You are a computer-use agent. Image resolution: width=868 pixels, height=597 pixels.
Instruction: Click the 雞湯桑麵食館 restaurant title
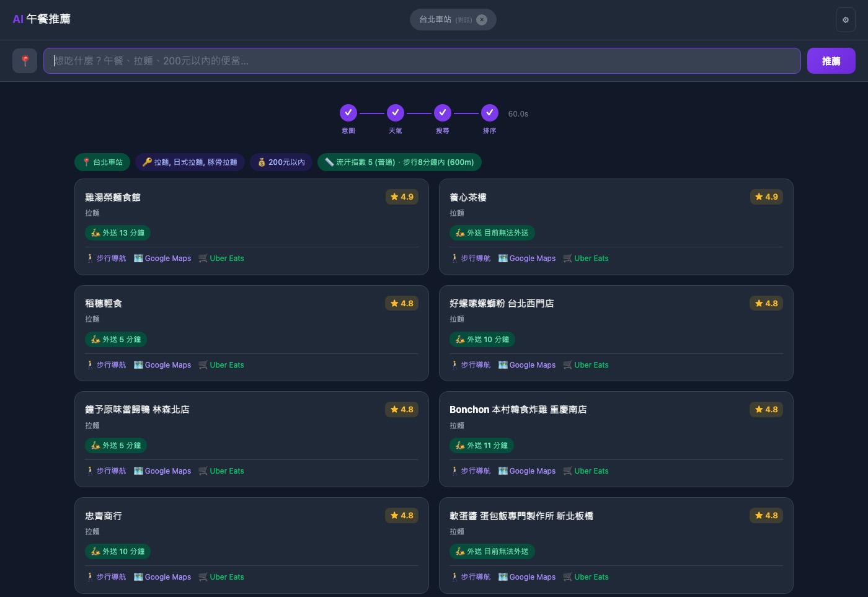[x=113, y=197]
